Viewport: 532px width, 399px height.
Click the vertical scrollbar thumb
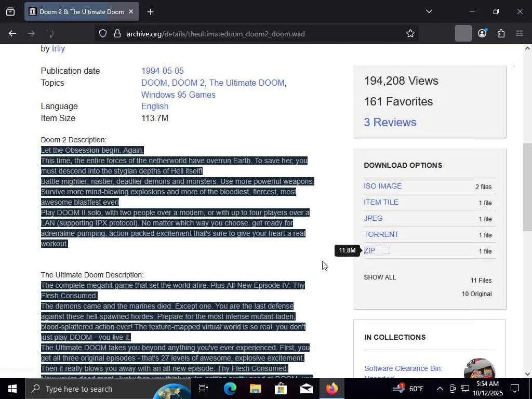click(x=527, y=187)
